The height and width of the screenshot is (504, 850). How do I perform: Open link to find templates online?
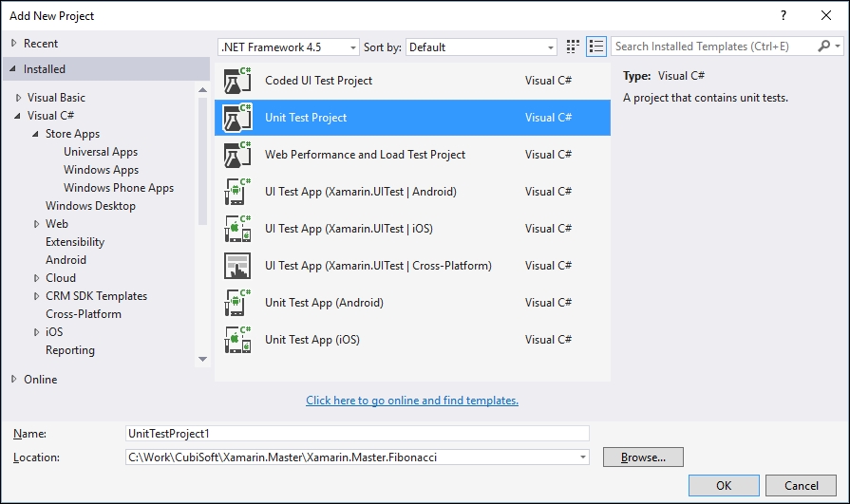(412, 401)
